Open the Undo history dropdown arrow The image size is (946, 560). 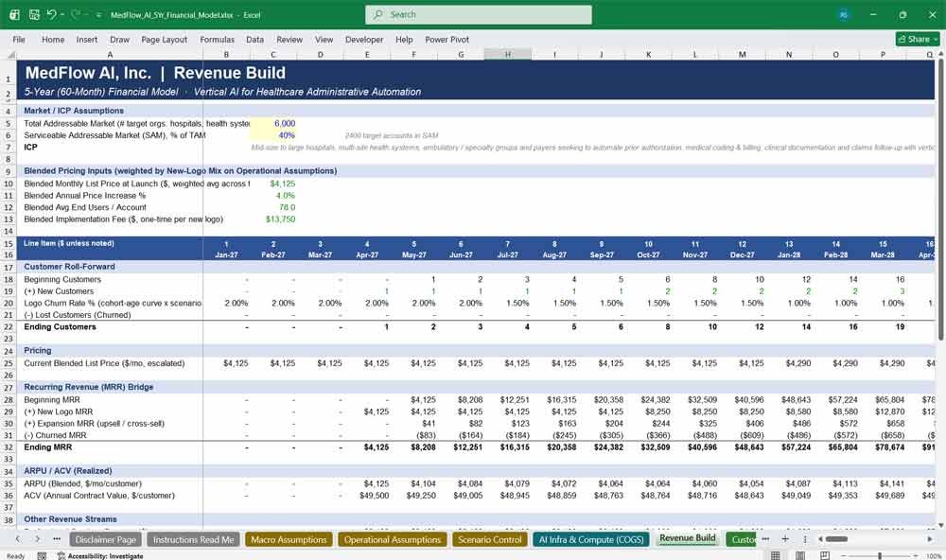tap(62, 14)
